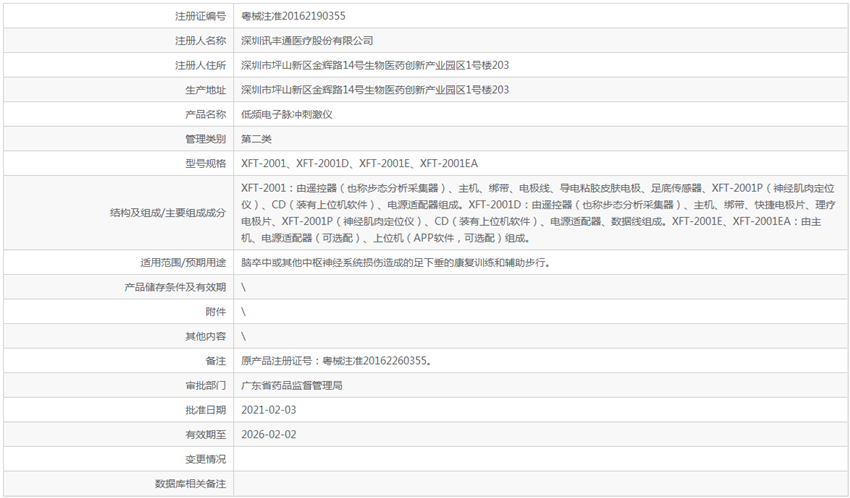Viewport: 850px width, 498px height.
Task: Click the 生产地址 label
Action: point(205,90)
